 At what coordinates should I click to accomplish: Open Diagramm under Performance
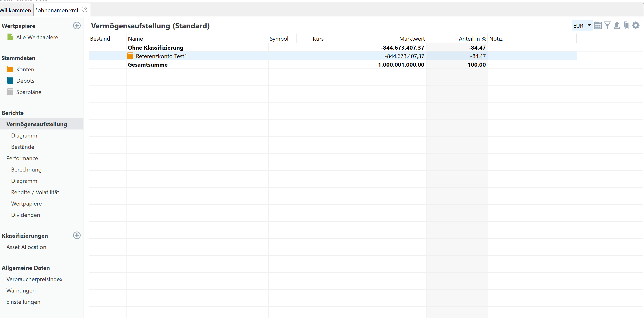[x=24, y=181]
